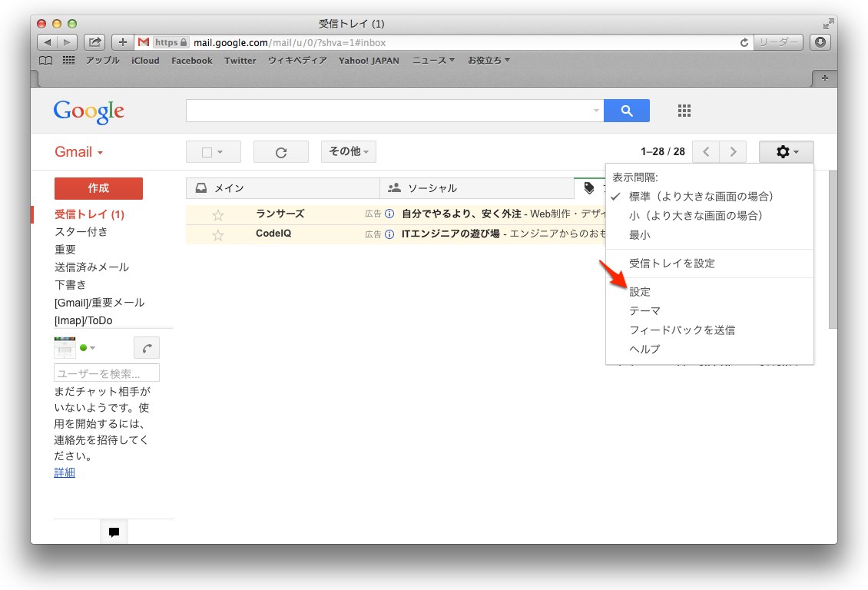This screenshot has height=590, width=868.
Task: Click the gear settings button
Action: pyautogui.click(x=786, y=151)
